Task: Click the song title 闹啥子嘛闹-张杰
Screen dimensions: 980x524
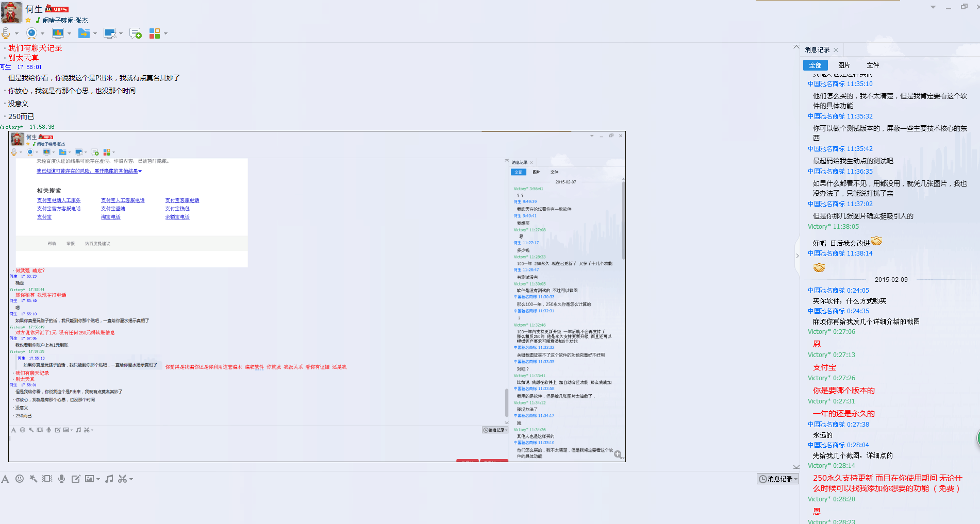Action: coord(65,20)
